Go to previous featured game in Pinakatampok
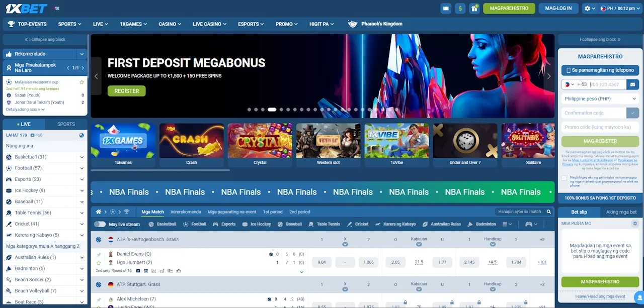644x308 pixels. click(x=68, y=68)
